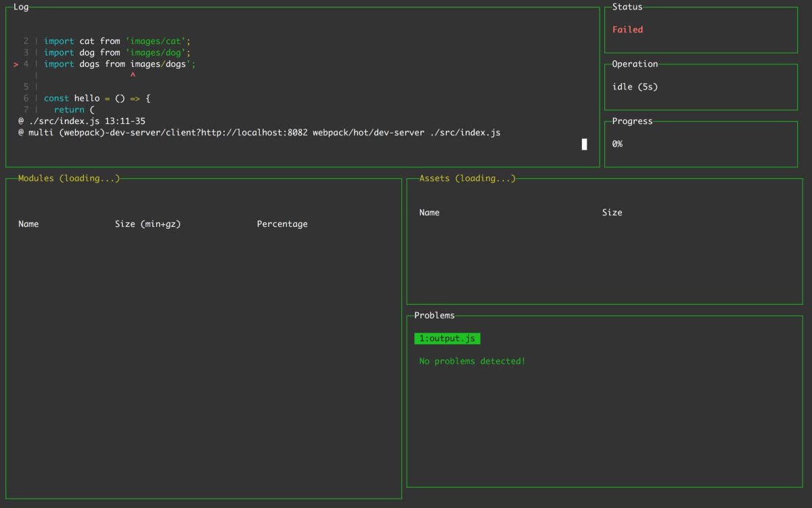Select the 0% progress value
The width and height of the screenshot is (812, 508).
coord(616,144)
